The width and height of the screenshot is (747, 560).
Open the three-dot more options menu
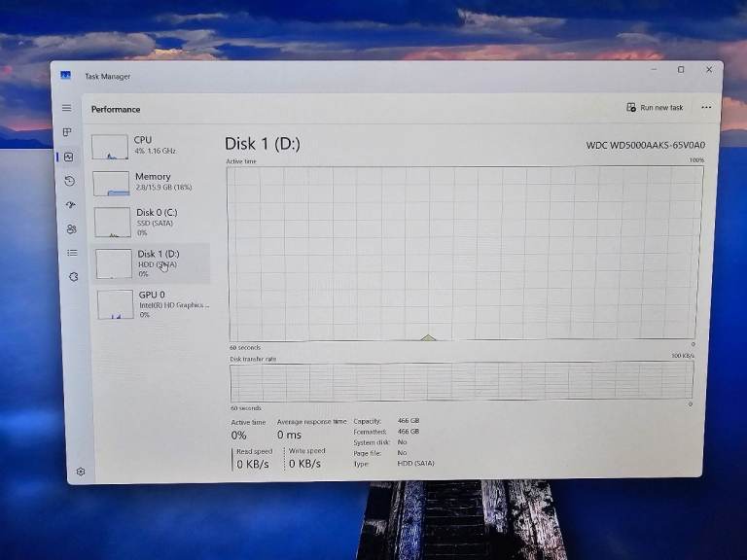coord(706,108)
